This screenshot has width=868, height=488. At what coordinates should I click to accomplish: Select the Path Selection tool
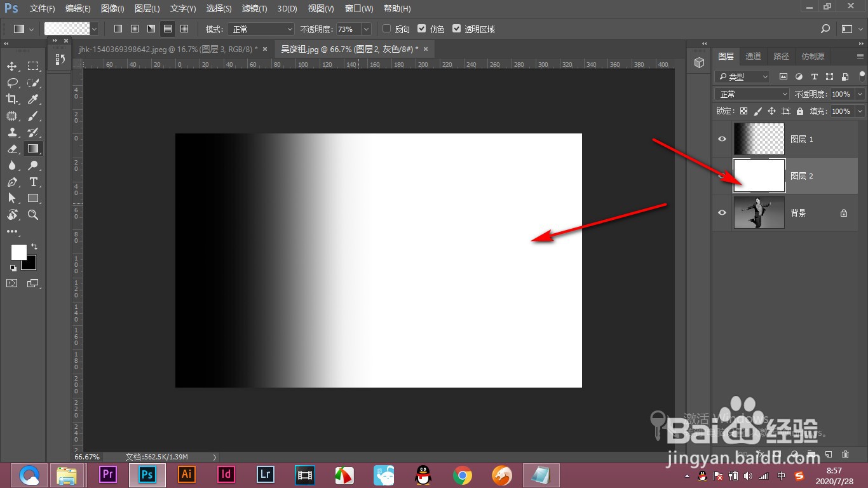tap(12, 198)
